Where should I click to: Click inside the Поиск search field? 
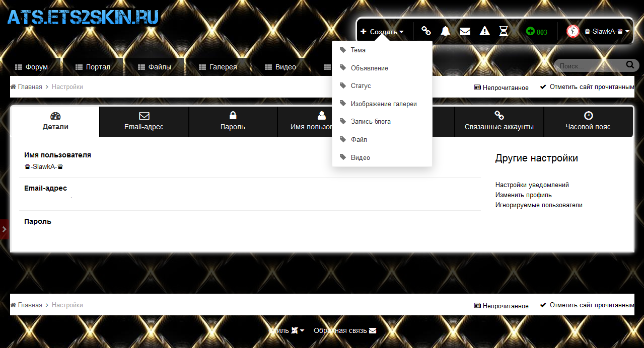(x=589, y=66)
